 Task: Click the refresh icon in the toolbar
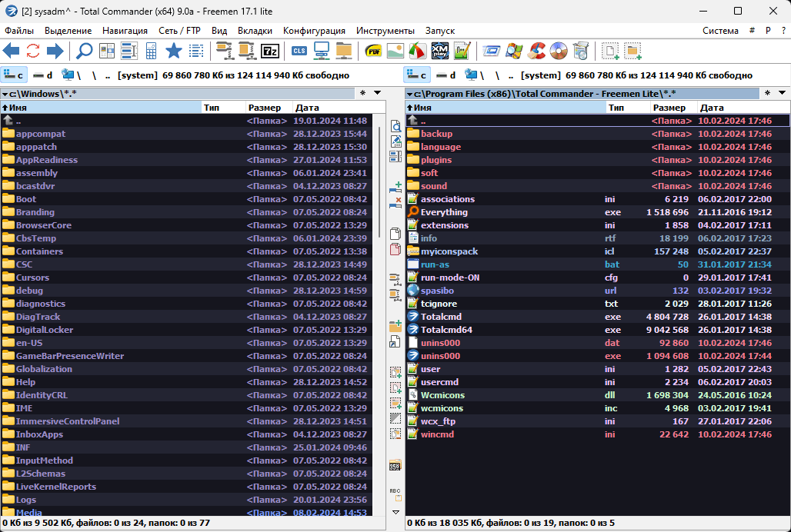click(x=33, y=52)
